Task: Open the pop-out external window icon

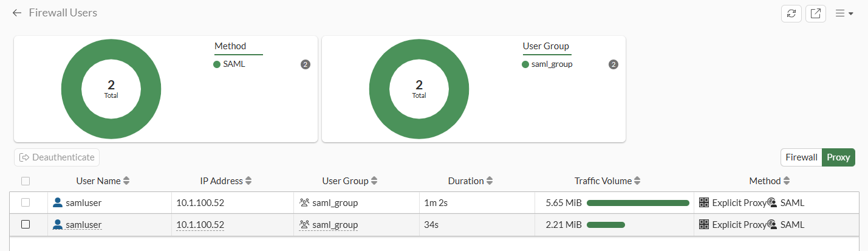Action: (x=815, y=13)
